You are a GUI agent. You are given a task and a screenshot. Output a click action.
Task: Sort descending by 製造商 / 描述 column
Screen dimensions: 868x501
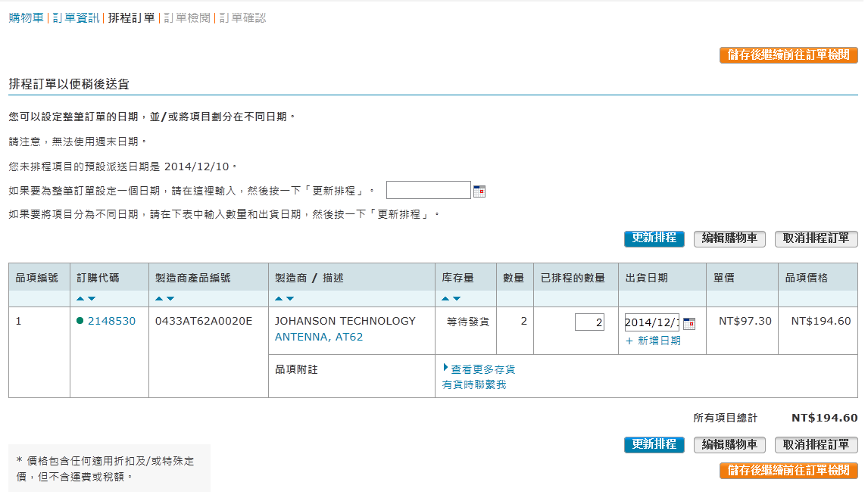[x=290, y=299]
